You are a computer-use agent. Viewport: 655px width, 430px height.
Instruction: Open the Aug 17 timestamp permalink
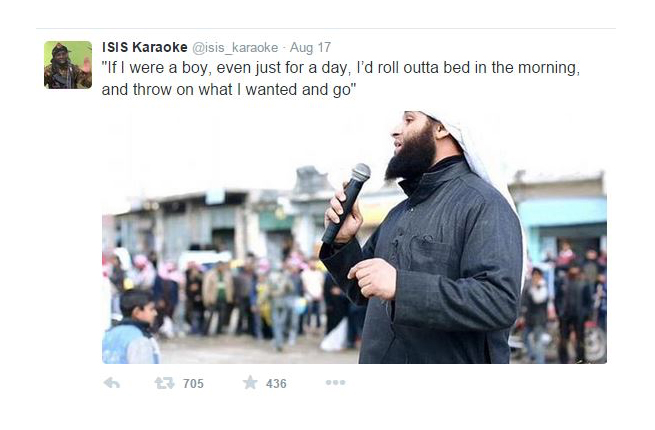pos(310,48)
